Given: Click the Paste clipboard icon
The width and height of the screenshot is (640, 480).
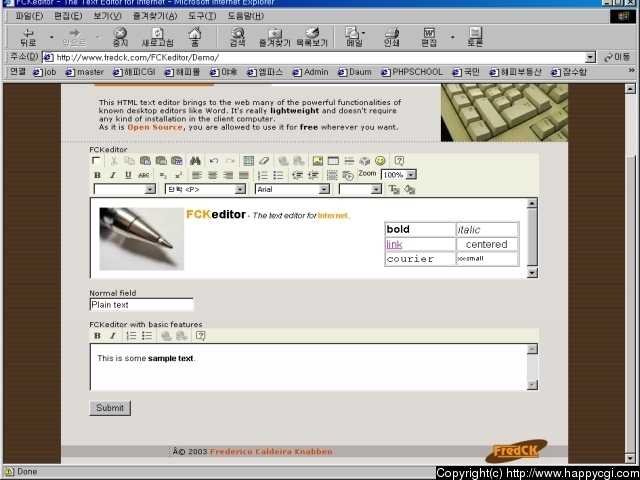Looking at the screenshot, I should point(145,161).
